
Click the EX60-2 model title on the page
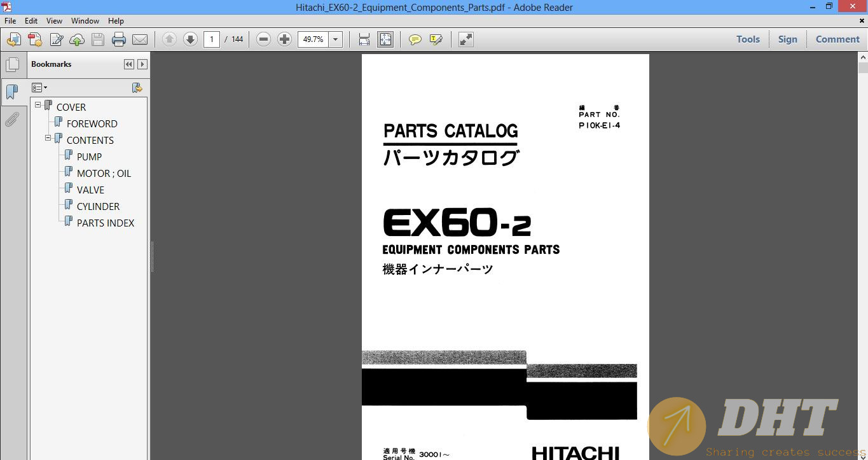[x=457, y=222]
